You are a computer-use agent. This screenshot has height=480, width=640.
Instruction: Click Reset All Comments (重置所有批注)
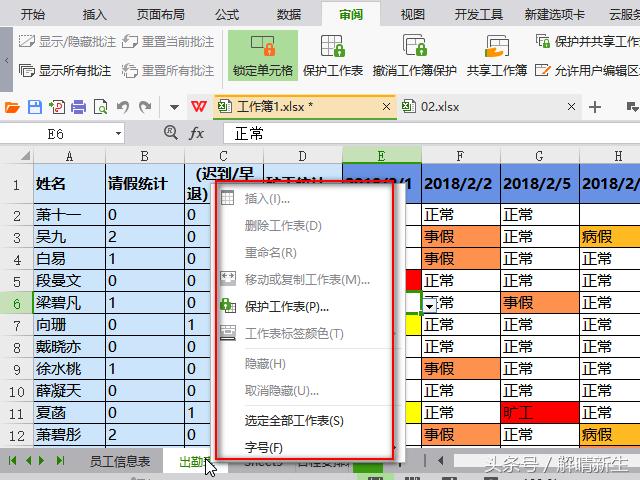coord(168,71)
